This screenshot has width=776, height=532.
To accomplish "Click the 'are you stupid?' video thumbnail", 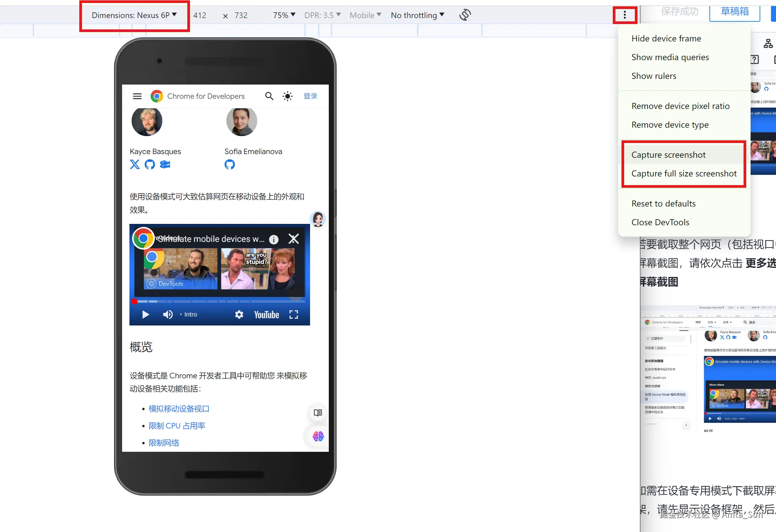I will coord(258,269).
